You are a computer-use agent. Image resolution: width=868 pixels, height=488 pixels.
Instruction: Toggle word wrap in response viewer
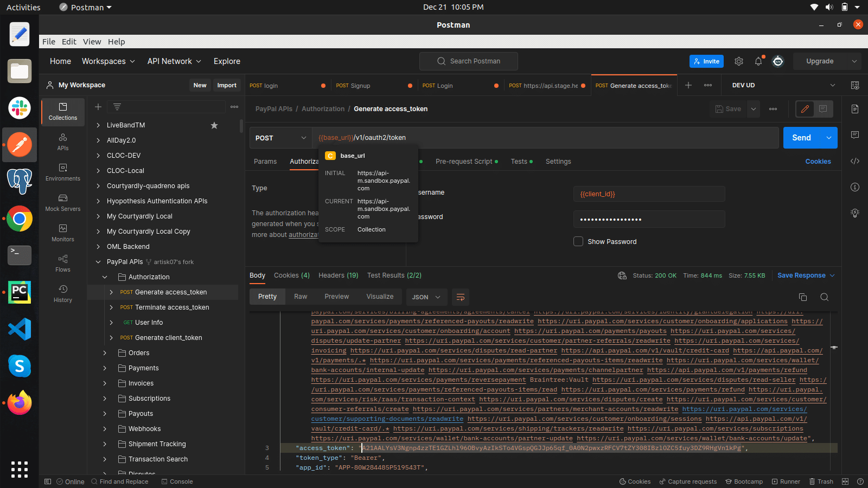461,297
